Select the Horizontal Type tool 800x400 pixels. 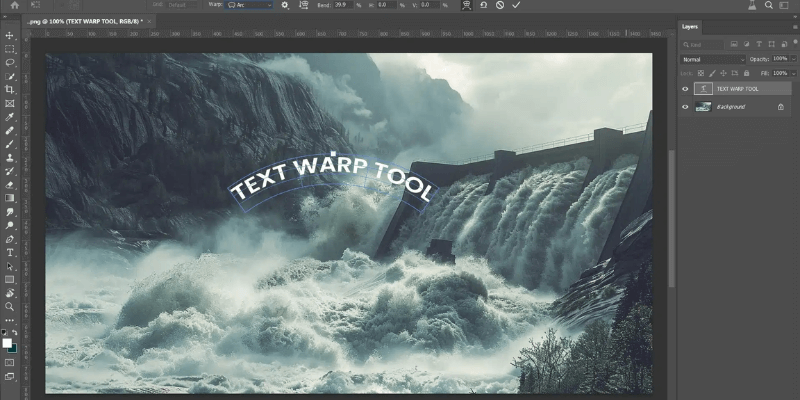10,253
